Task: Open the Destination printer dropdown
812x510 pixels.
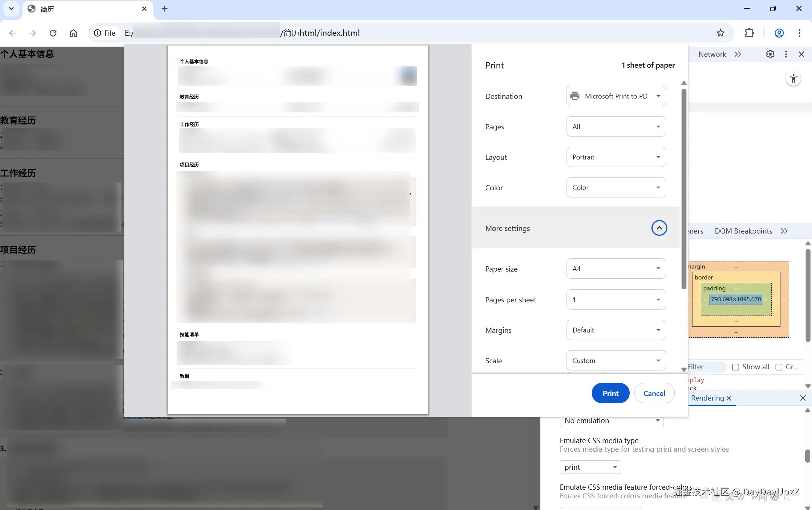Action: (616, 96)
